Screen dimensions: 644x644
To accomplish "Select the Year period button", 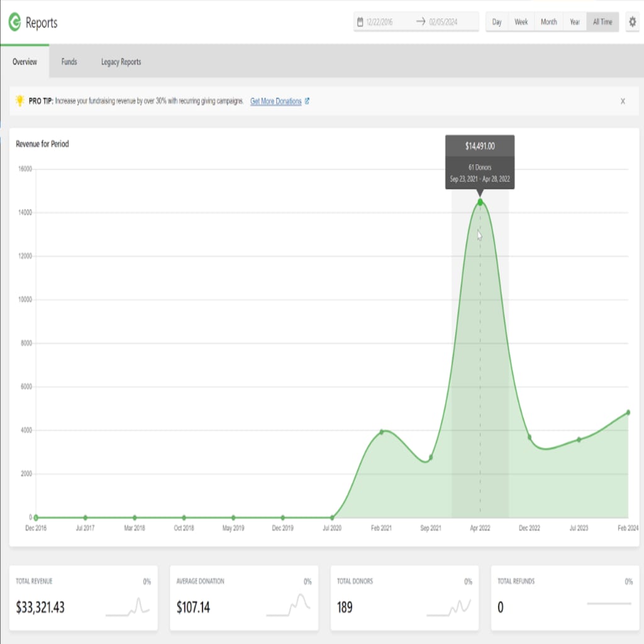I will 575,22.
